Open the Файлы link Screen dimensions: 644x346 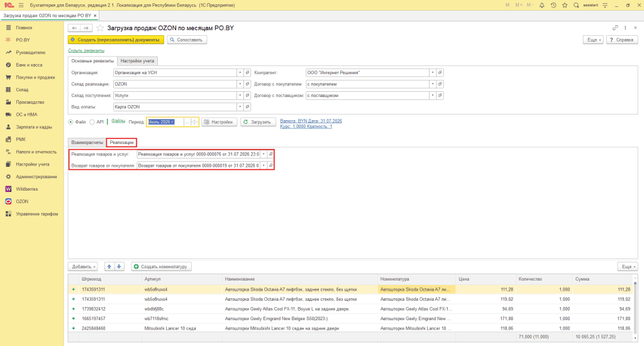click(x=118, y=121)
